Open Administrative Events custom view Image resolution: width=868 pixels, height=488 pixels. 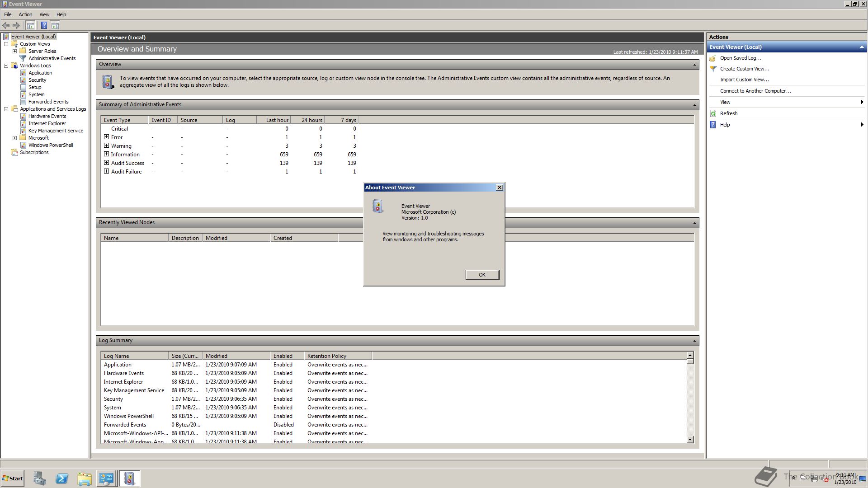point(52,58)
